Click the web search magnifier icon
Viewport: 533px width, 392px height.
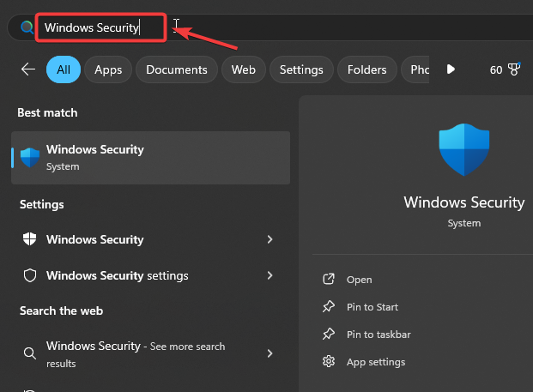pos(30,353)
